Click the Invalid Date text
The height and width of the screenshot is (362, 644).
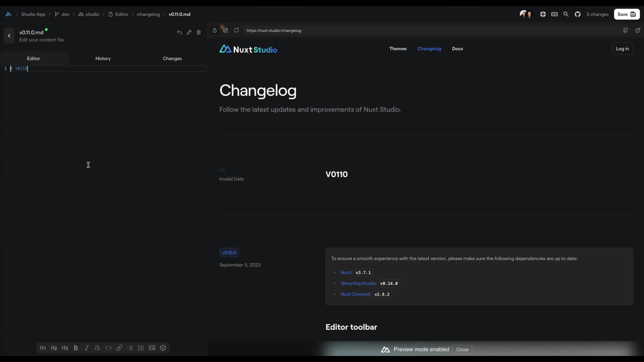pyautogui.click(x=231, y=179)
